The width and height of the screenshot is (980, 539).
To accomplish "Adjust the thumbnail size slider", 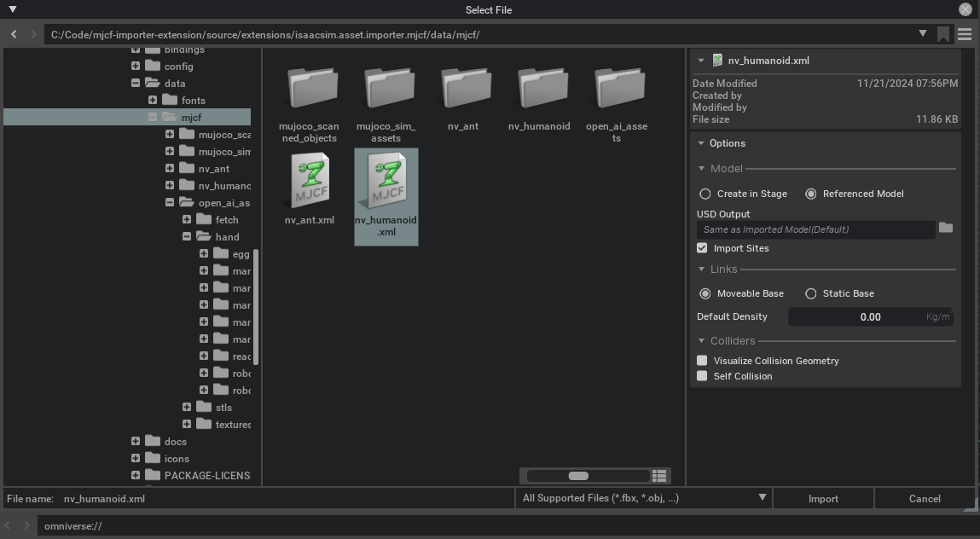I will (581, 475).
